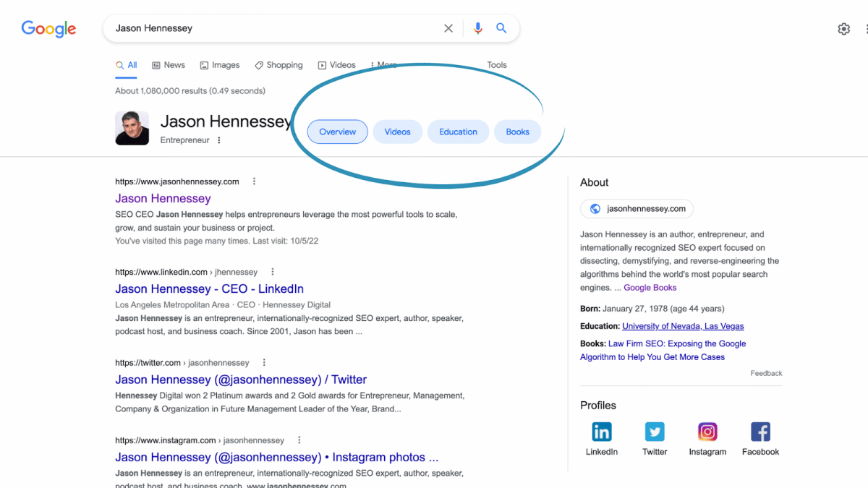Click inside the search input field
This screenshot has width=868, height=488.
pos(275,27)
